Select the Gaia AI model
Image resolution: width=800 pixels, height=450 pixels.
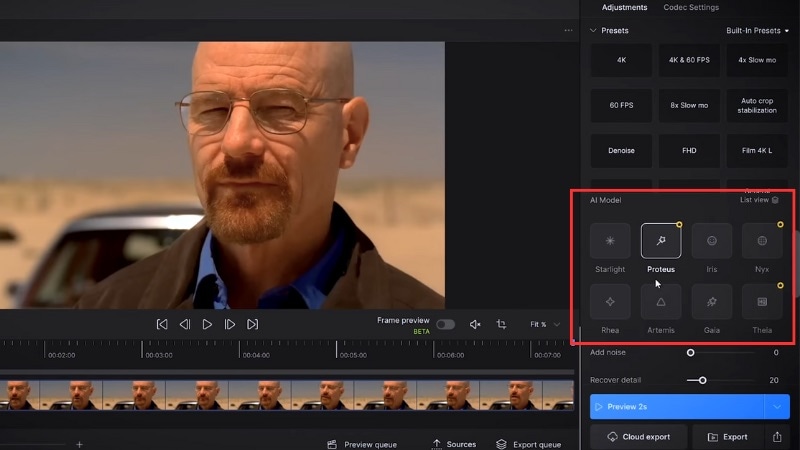click(x=711, y=302)
